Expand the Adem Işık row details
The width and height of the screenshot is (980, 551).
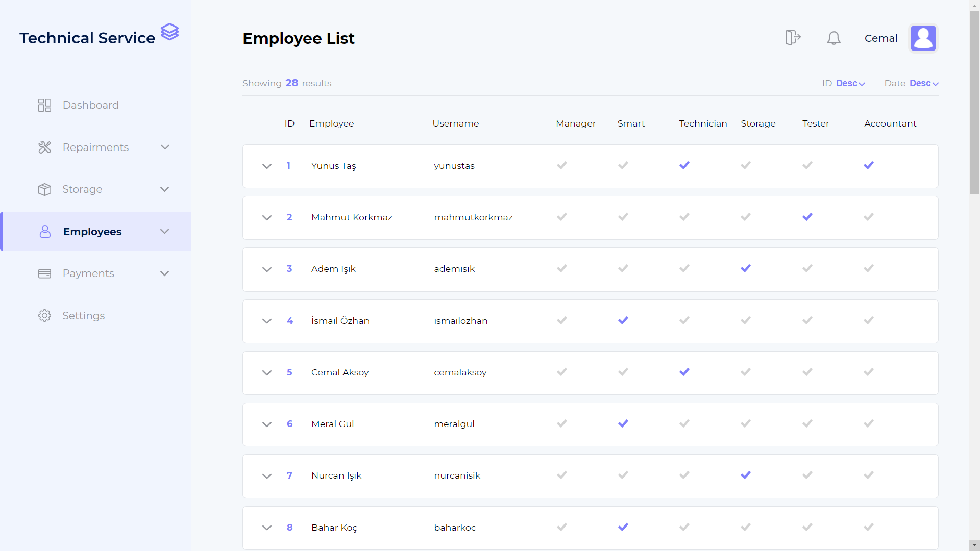267,269
